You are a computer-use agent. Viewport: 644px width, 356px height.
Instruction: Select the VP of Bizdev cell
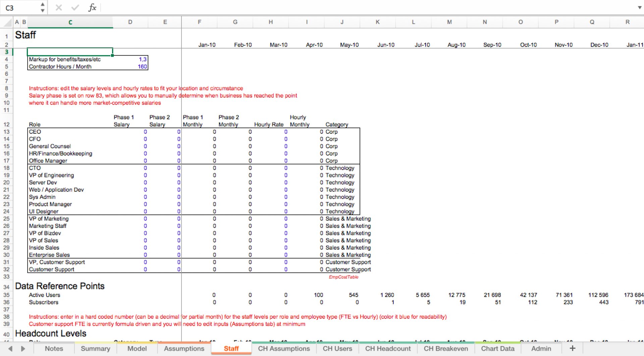coord(70,233)
